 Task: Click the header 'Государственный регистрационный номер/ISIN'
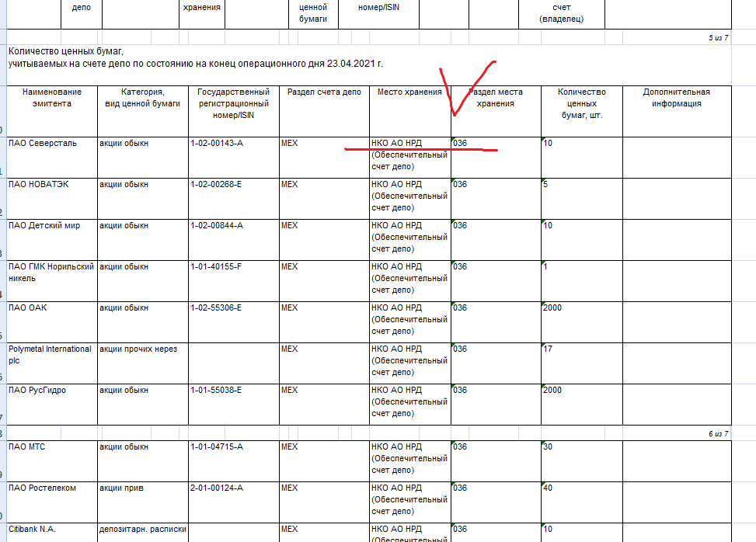[234, 111]
